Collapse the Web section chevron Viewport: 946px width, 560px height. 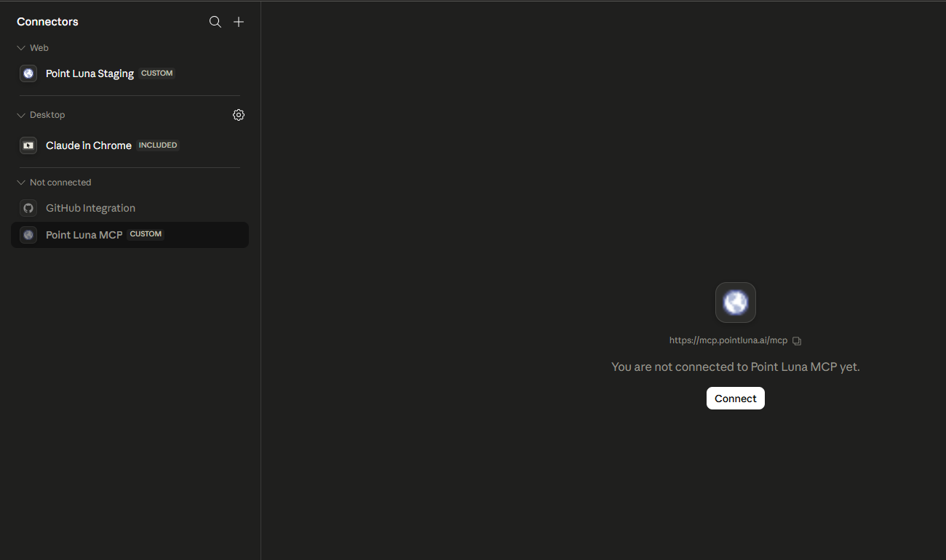click(21, 48)
